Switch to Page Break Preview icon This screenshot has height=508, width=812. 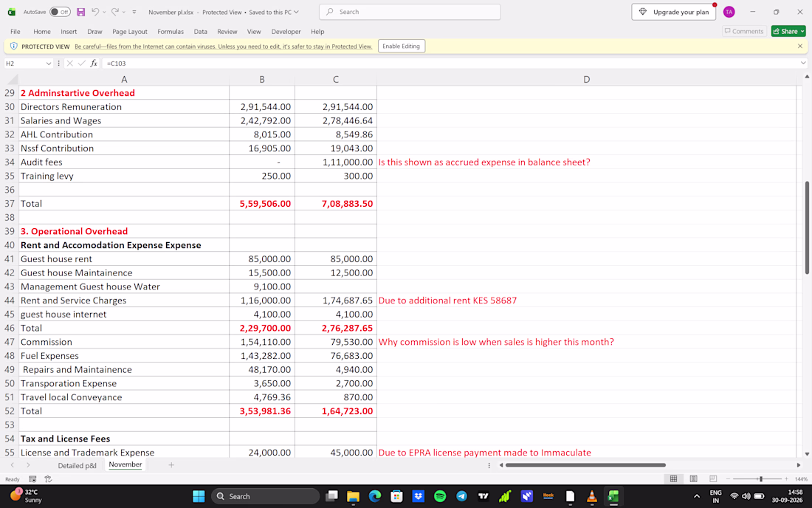coord(713,479)
